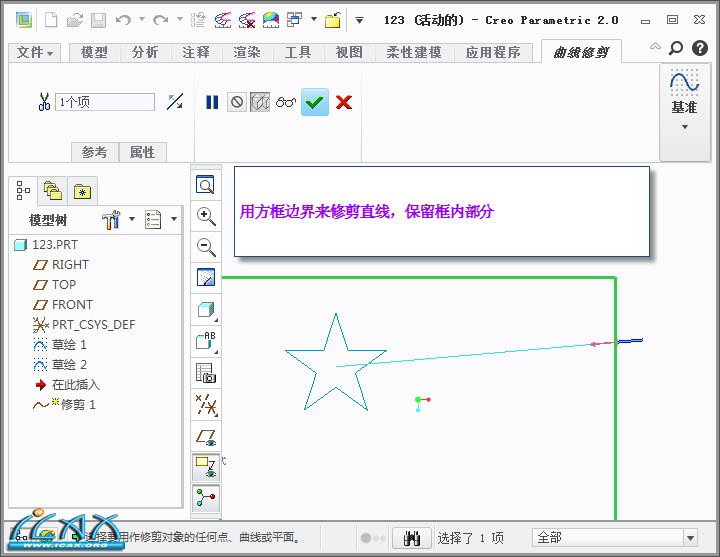Open the 文件 menu
The height and width of the screenshot is (557, 720).
click(34, 52)
